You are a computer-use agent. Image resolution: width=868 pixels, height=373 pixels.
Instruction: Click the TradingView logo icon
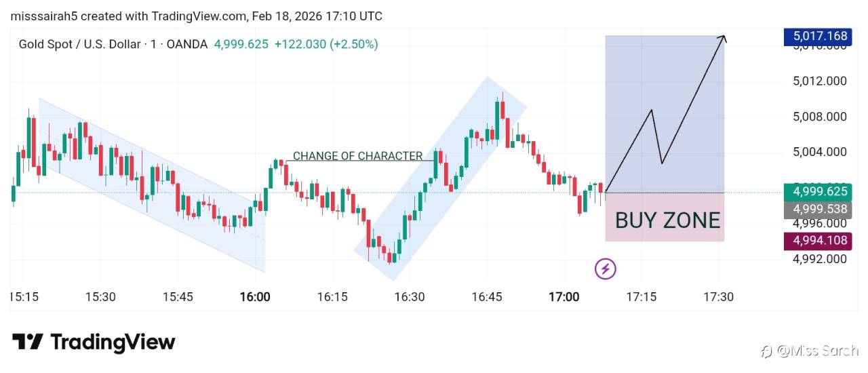(x=28, y=342)
